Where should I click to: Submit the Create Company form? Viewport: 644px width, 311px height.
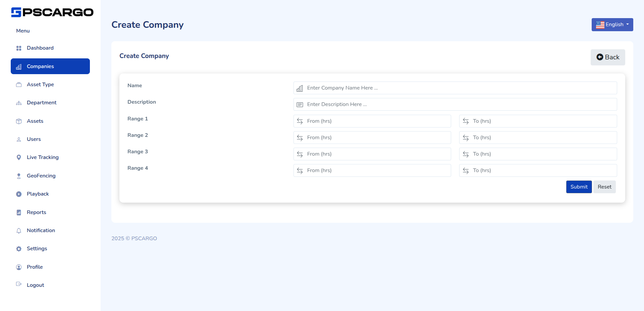(579, 187)
